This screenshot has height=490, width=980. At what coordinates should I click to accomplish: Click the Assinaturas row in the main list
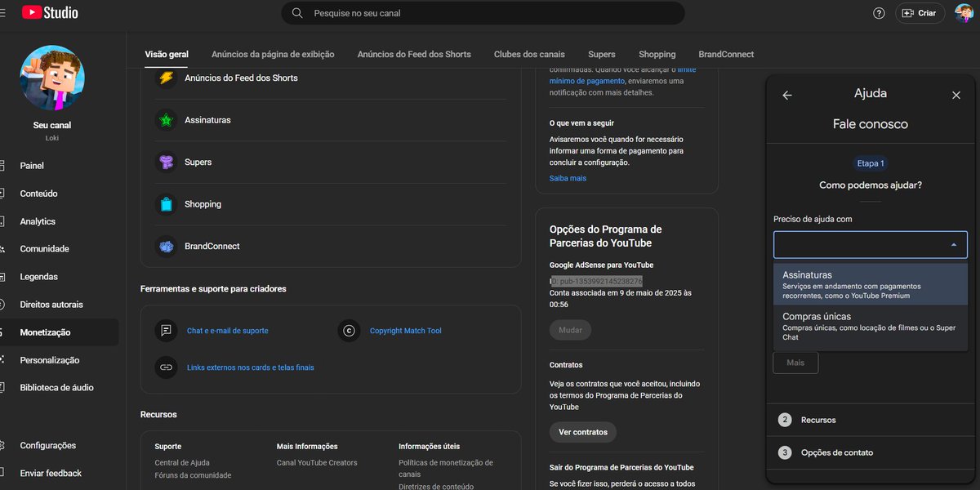point(330,120)
